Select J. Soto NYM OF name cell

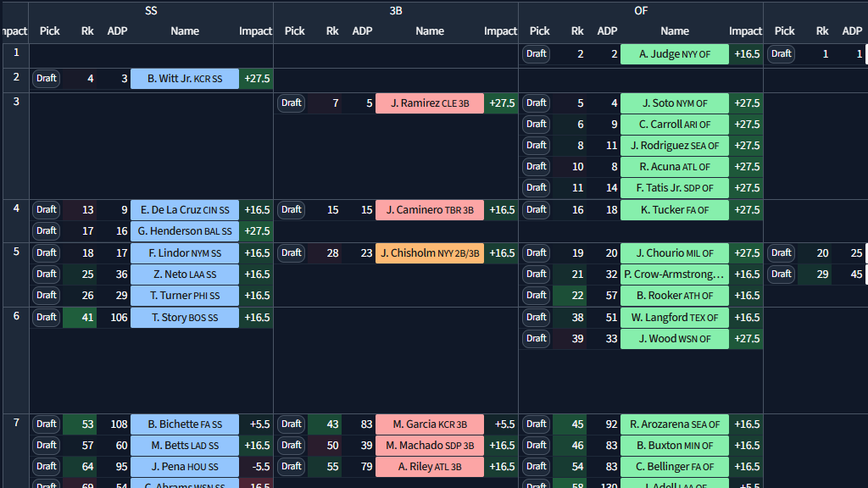coord(675,103)
